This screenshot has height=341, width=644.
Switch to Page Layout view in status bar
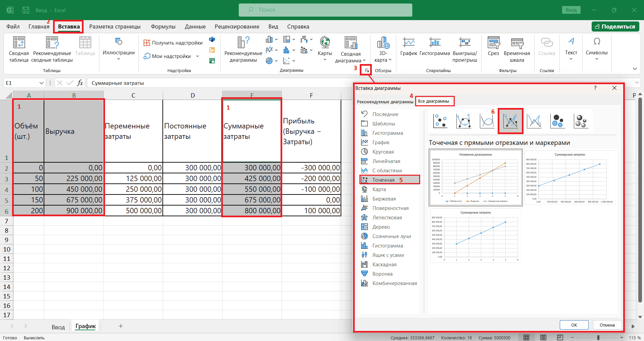pos(543,337)
